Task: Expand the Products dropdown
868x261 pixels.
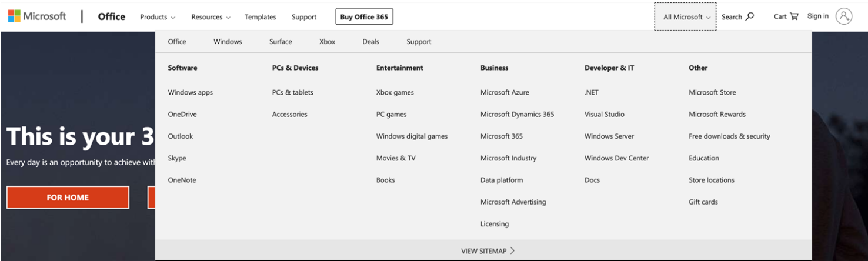Action: pos(158,17)
